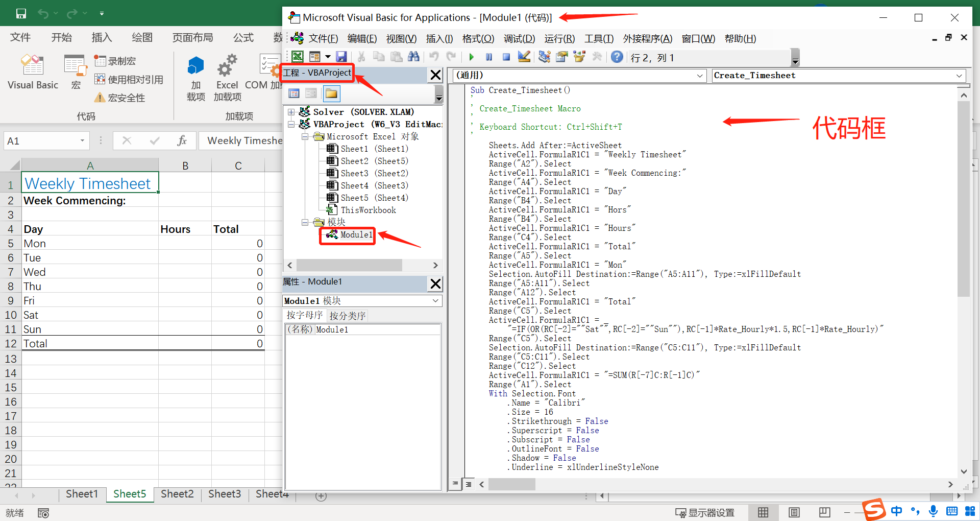Switch to Page Break Preview in status bar
Viewport: 980px width, 521px height.
(x=824, y=513)
